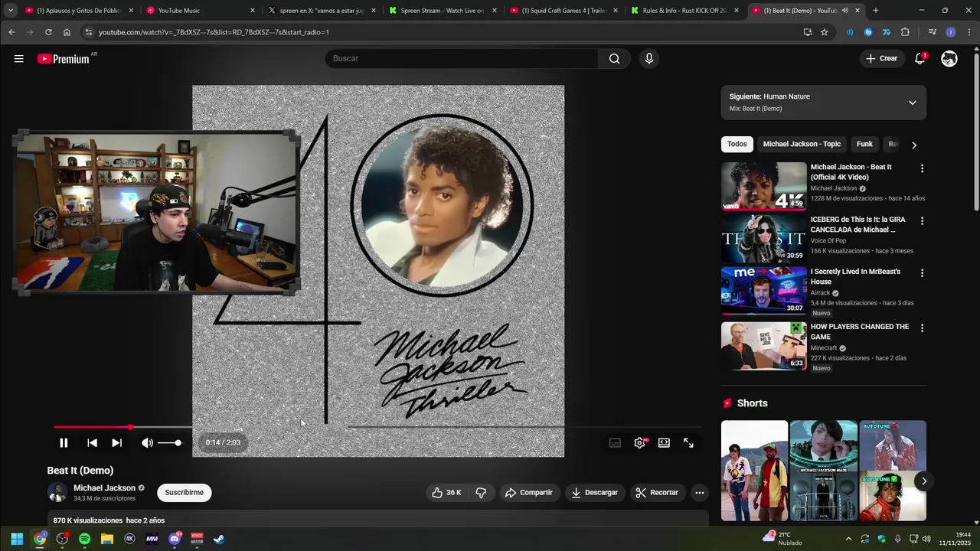Open options for I Secretly Lived In MrBeast's House
Screen dimensions: 980x551
(x=922, y=272)
